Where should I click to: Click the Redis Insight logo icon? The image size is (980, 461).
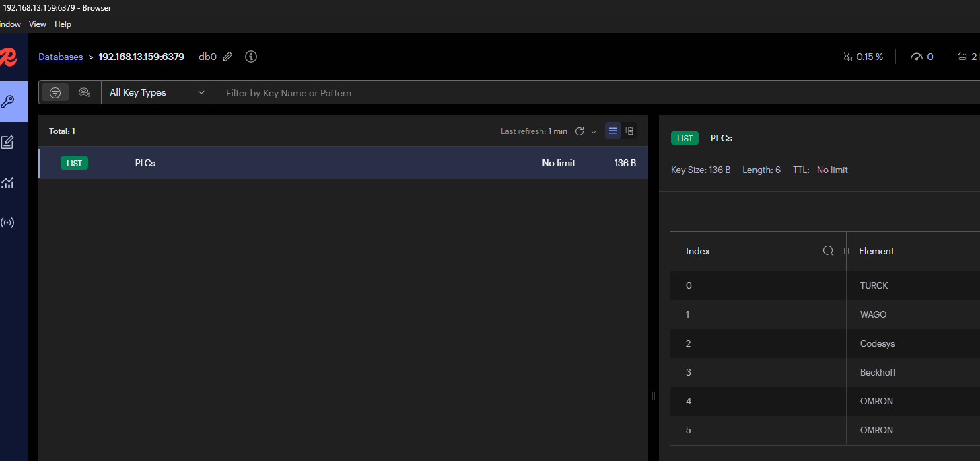click(8, 57)
